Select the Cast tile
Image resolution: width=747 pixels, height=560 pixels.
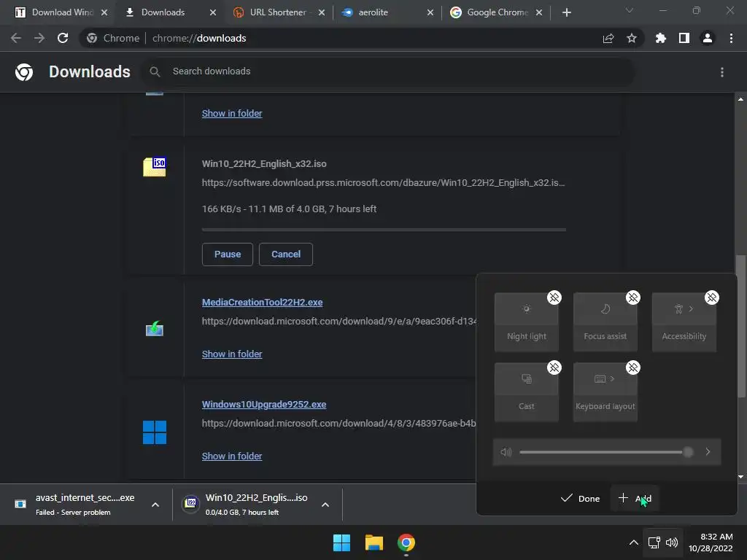point(527,392)
